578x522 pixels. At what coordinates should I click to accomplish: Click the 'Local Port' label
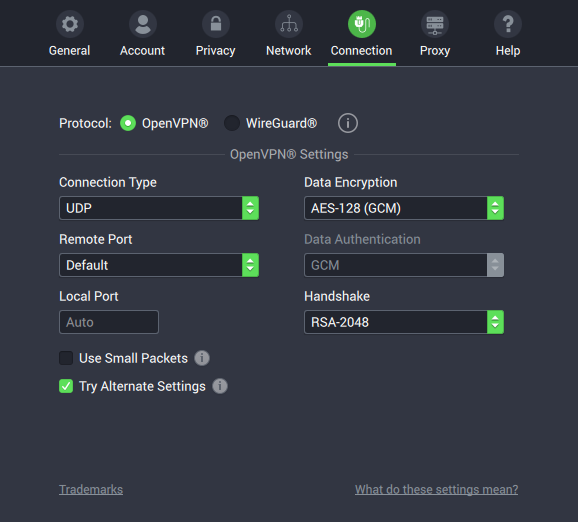click(x=88, y=296)
